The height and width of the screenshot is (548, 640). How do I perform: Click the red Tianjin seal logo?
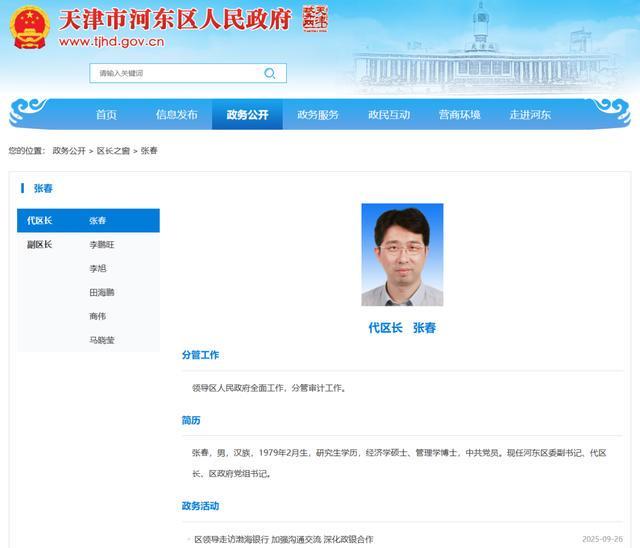(315, 20)
